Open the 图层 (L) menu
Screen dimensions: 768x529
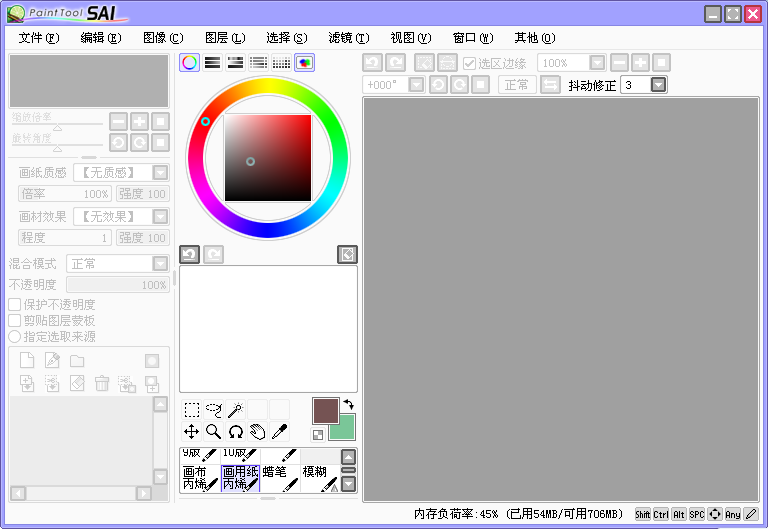[225, 38]
